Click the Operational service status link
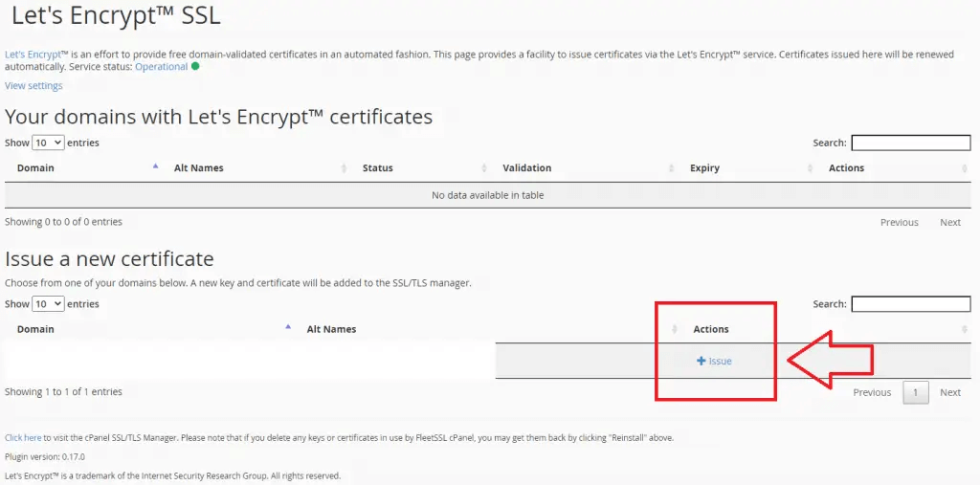This screenshot has width=980, height=485. click(161, 66)
